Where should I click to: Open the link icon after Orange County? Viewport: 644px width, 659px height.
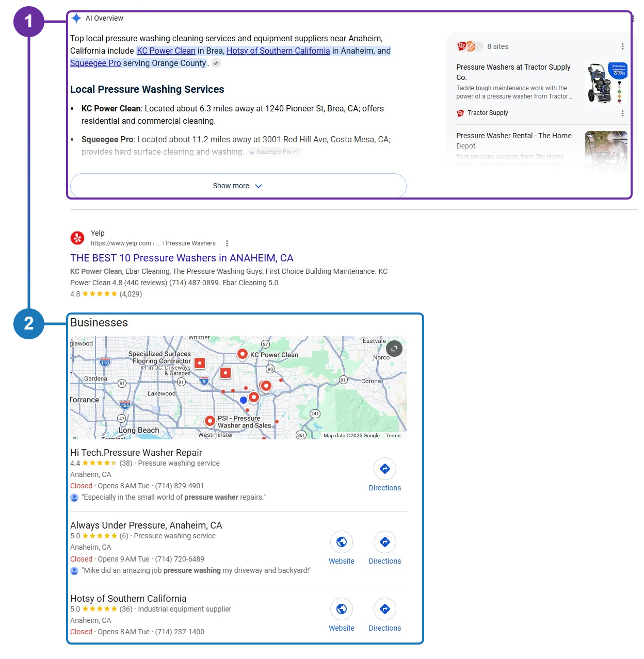(x=217, y=63)
